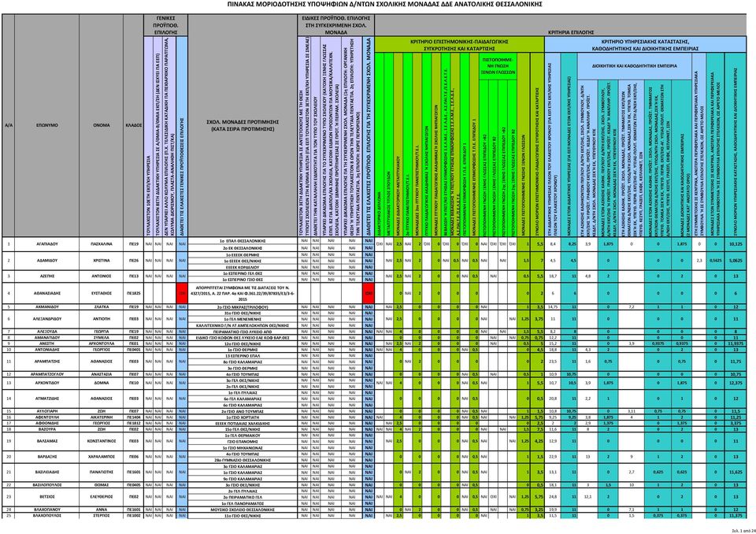Select school cell 'ΕΕΕΕΚ ΠΟΤΙΔΑΙΑΣ ΧΑΛΚΙΔΙΚΗΣ'
This screenshot has width=756, height=534.
[243, 423]
